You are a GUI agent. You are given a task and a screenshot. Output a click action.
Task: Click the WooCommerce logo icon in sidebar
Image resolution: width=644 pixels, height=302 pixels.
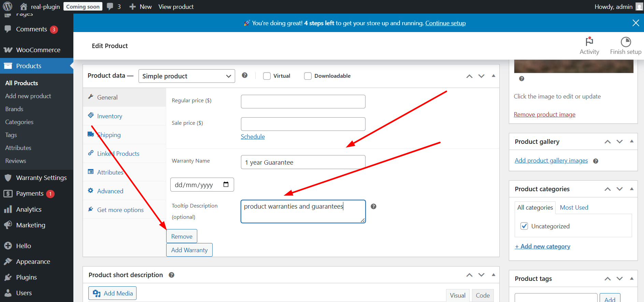(x=8, y=50)
